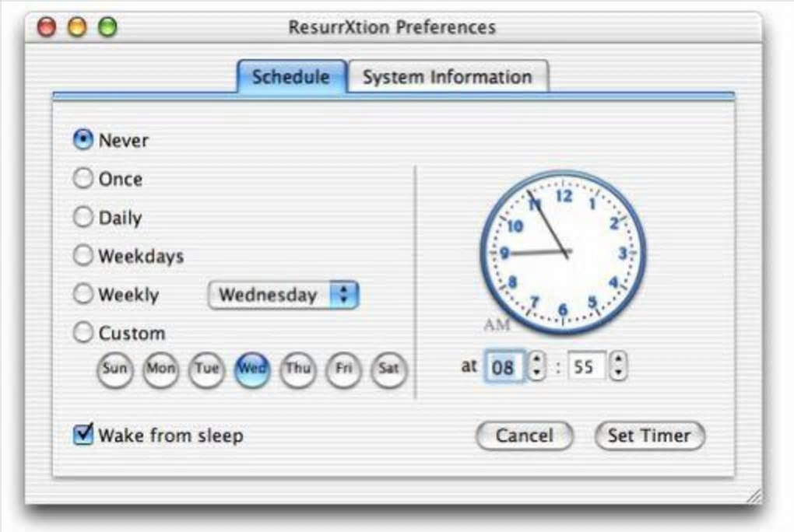Pick the Weekdays schedule option
This screenshot has height=532, width=794.
pyautogui.click(x=83, y=255)
